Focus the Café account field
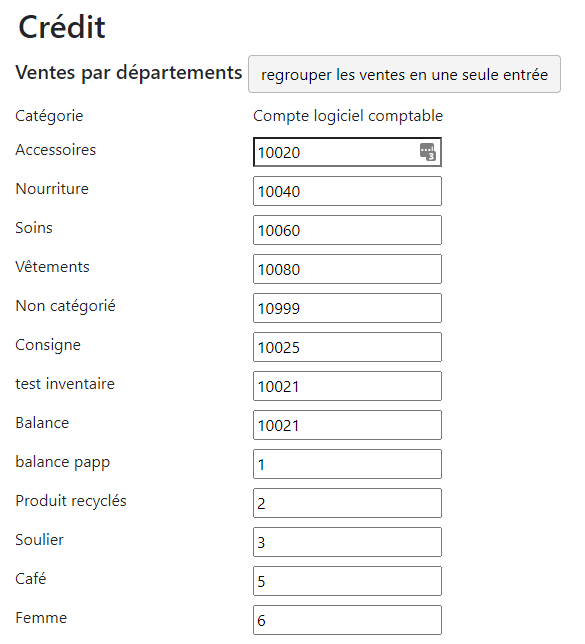585x644 pixels. click(x=347, y=581)
